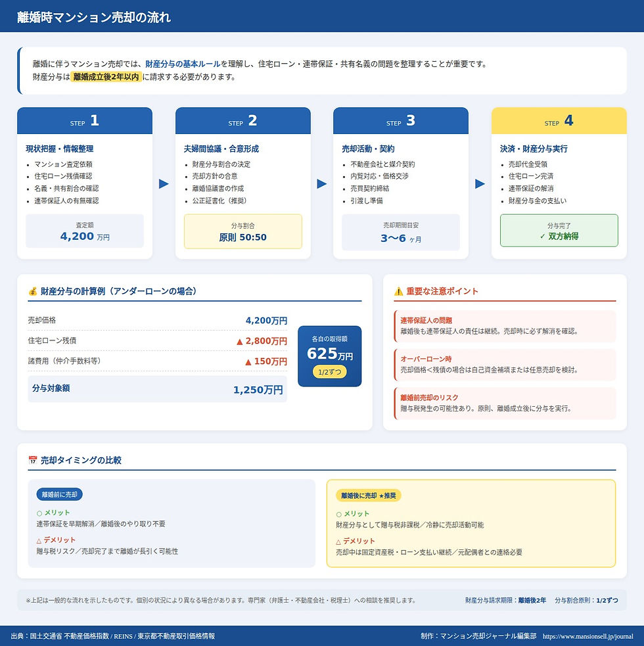Click the 双方納得 completion box
This screenshot has height=646, width=644.
coord(559,231)
